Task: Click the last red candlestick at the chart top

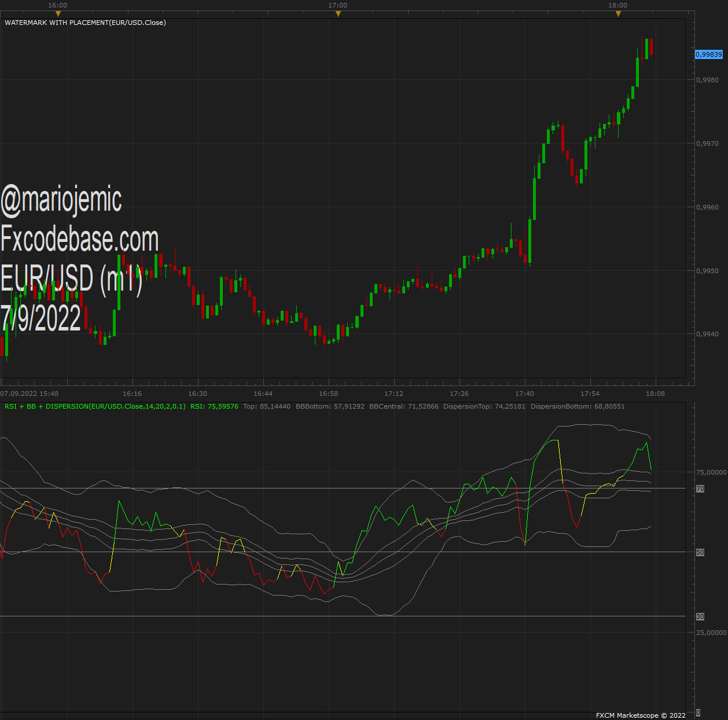Action: pos(652,47)
